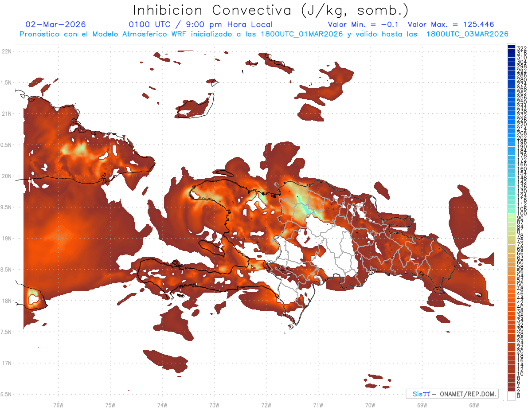532x411 pixels.
Task: Click the darkest blue swatch beside 322
Action: (x=512, y=47)
